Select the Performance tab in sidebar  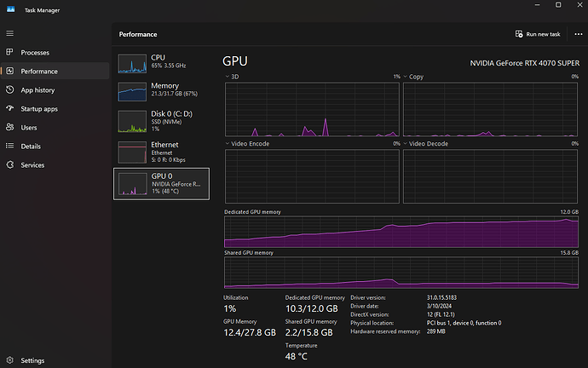click(39, 72)
